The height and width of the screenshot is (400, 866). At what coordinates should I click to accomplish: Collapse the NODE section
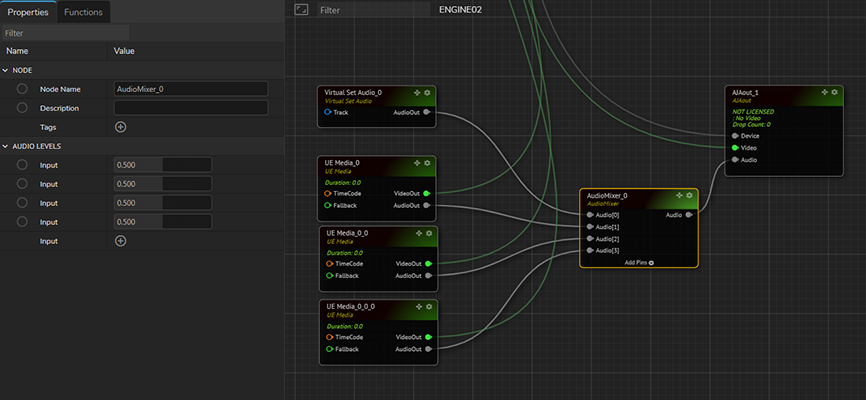(x=6, y=70)
